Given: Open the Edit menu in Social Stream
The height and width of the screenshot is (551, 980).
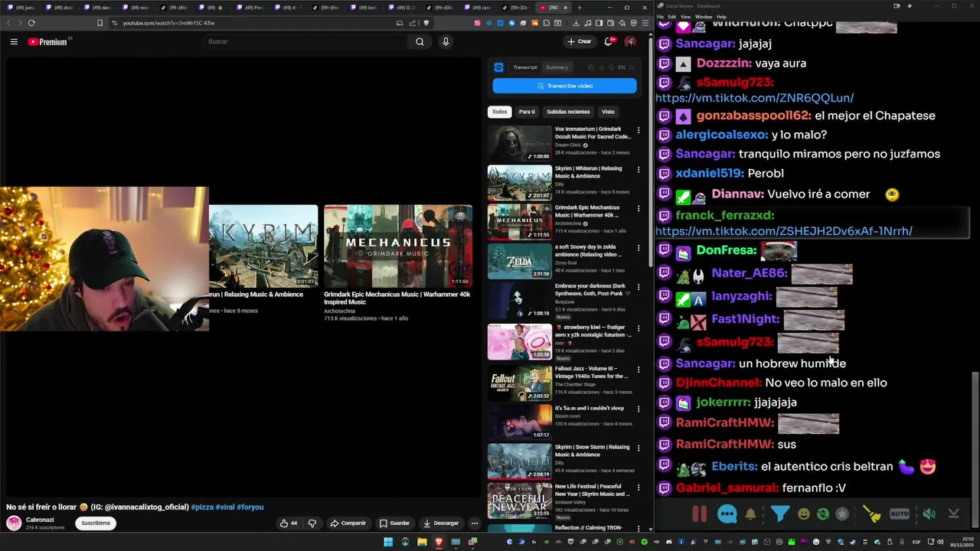Looking at the screenshot, I should coord(671,16).
